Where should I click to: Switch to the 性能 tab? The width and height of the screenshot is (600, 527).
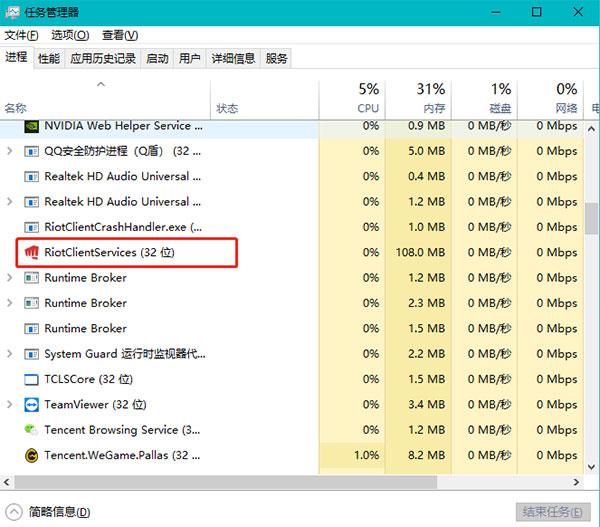(49, 59)
